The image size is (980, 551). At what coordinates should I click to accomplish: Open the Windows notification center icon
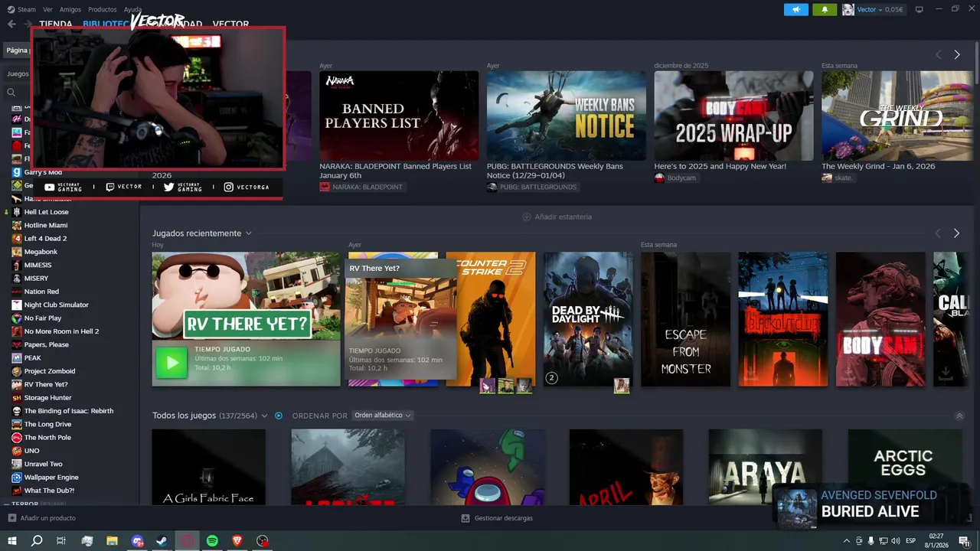pos(964,541)
